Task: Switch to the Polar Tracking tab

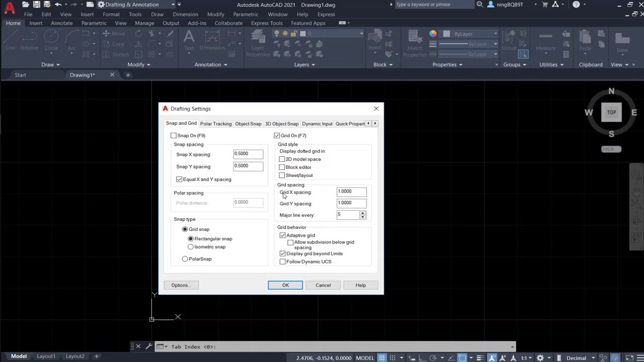Action: [216, 124]
